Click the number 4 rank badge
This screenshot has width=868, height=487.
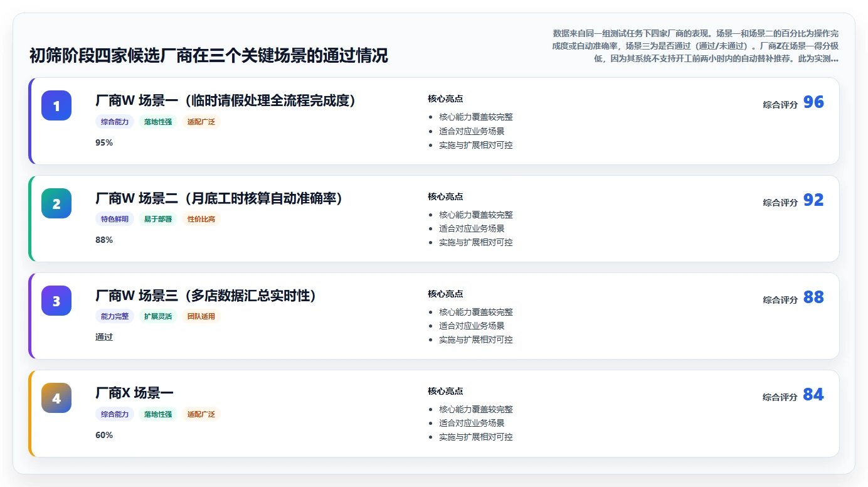click(56, 398)
